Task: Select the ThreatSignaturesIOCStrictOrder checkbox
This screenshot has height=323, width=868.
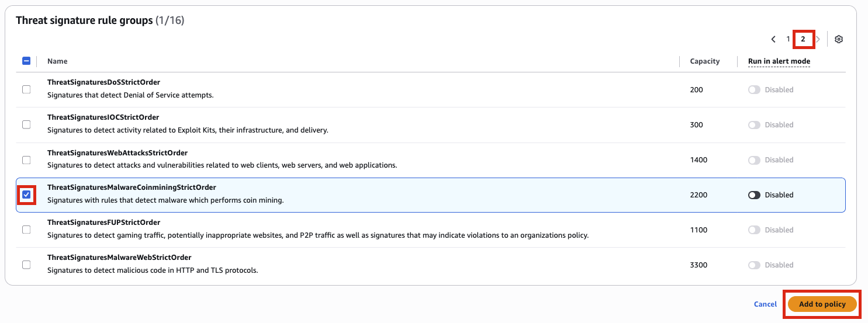Action: 26,124
